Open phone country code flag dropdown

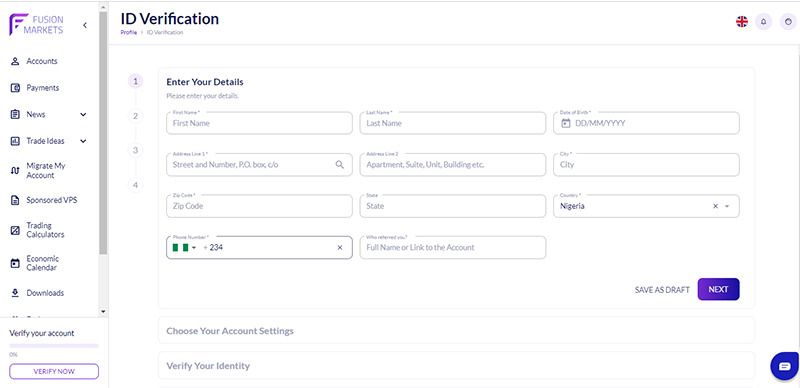click(x=184, y=248)
